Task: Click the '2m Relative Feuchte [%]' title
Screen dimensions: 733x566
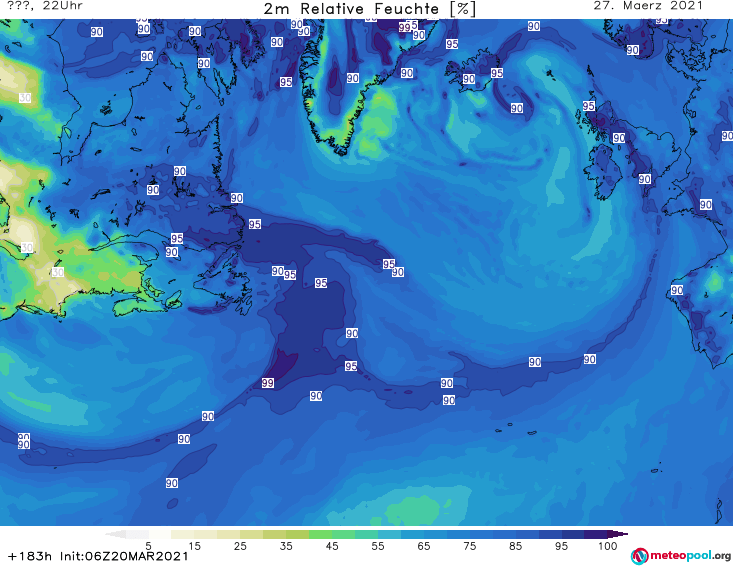Action: [x=369, y=9]
